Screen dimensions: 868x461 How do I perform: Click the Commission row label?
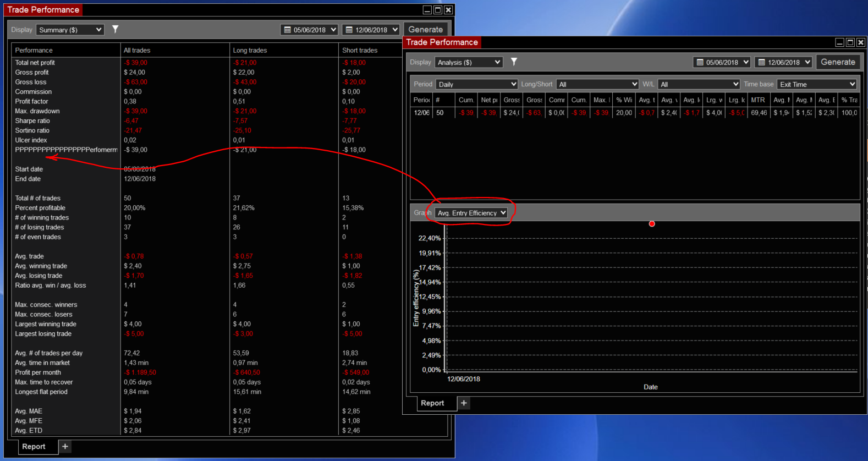pos(33,92)
